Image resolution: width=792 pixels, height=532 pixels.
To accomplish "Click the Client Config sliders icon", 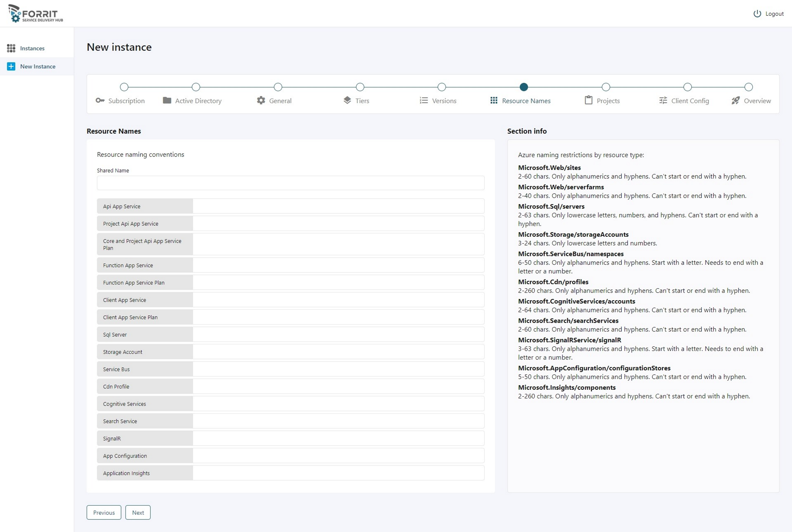I will click(x=663, y=100).
